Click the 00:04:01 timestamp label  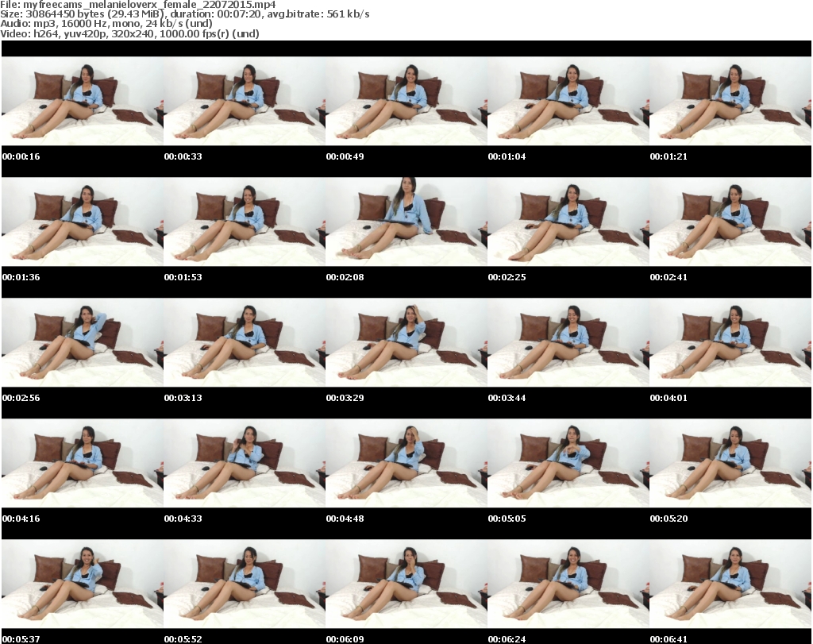tap(669, 398)
